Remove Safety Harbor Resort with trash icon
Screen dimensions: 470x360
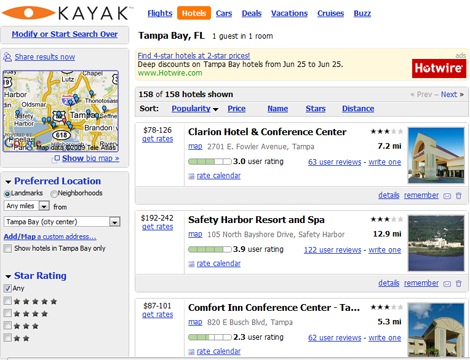(459, 283)
